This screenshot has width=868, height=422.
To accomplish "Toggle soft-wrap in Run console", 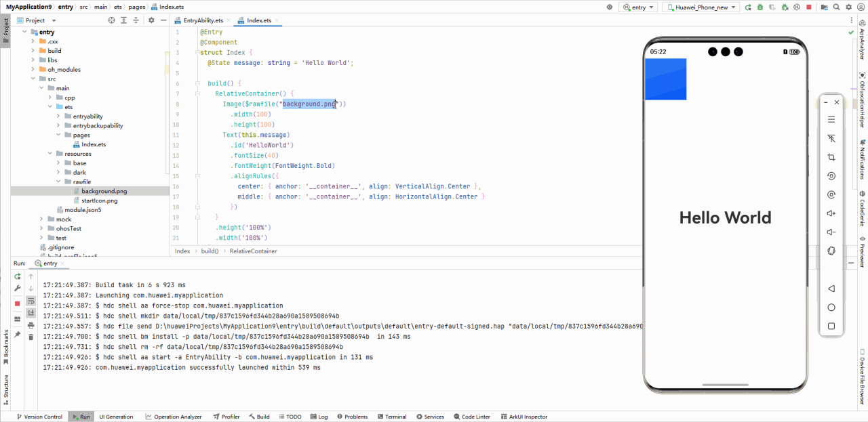I will [31, 301].
